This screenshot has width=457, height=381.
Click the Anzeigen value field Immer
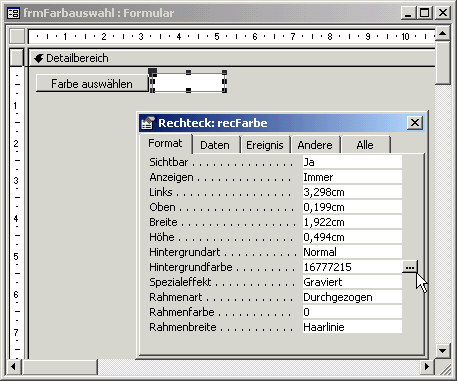point(352,177)
